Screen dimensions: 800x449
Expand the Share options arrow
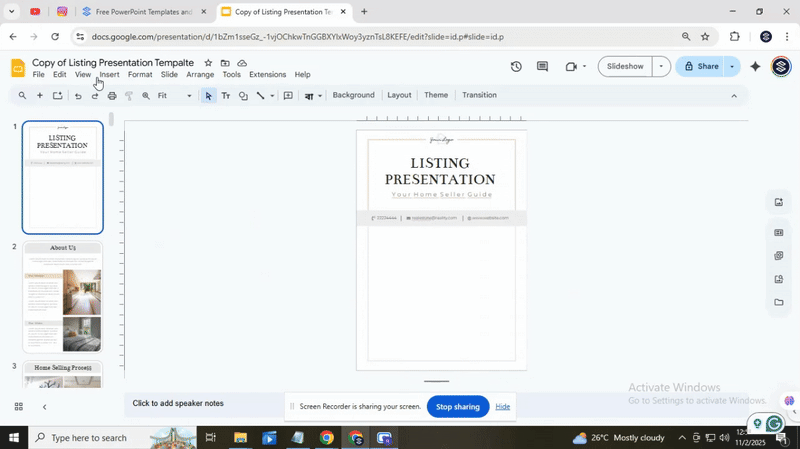coord(732,67)
